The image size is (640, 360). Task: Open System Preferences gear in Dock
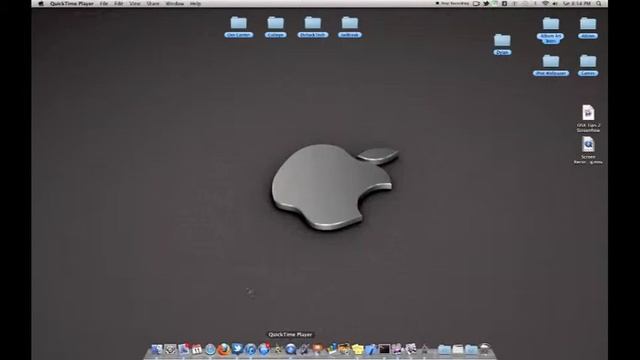tap(170, 349)
